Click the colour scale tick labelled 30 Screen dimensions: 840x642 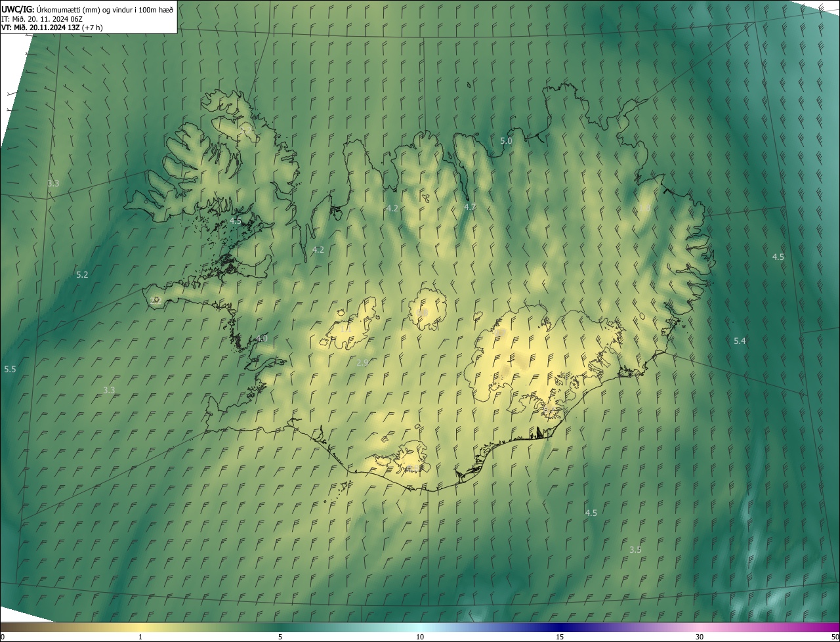point(700,637)
